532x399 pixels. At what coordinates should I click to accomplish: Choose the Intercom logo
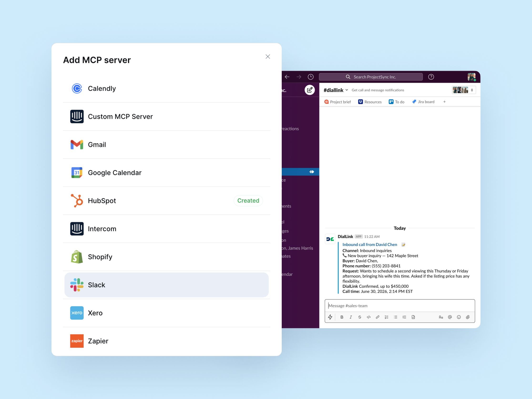(x=77, y=229)
